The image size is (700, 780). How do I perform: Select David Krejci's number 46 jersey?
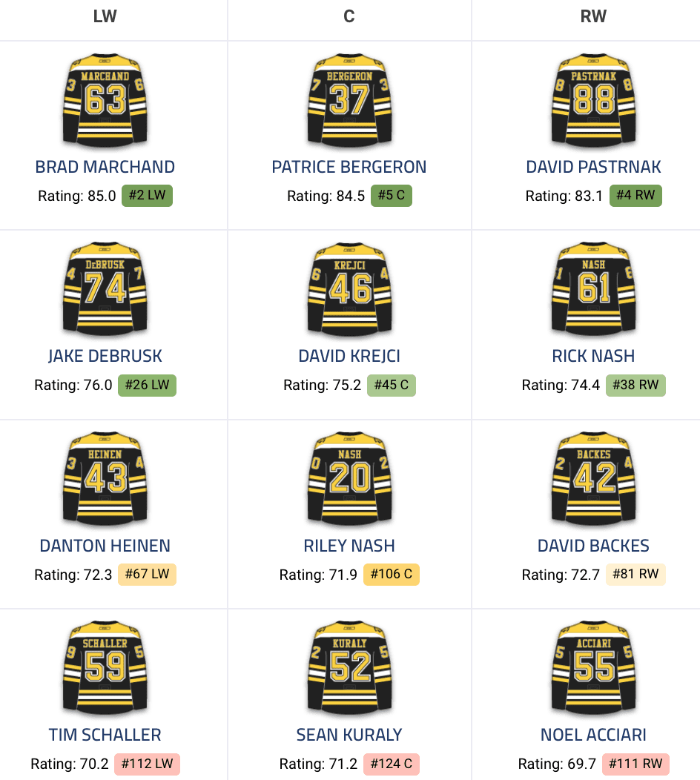coord(349,289)
